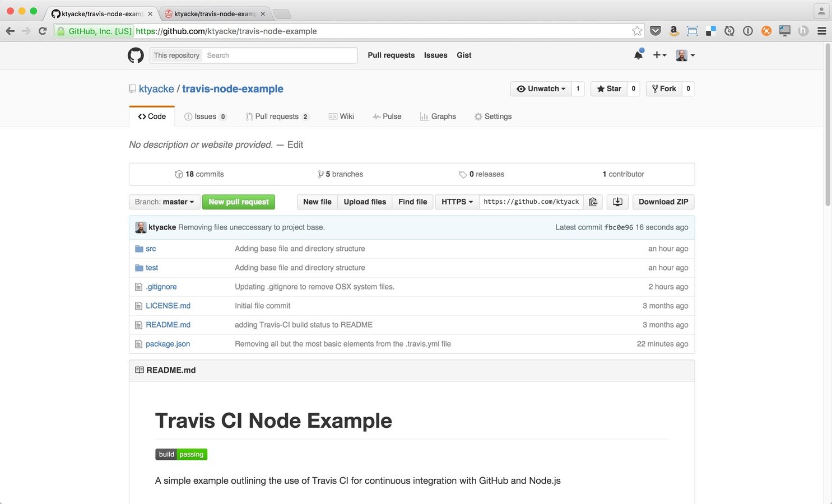832x504 pixels.
Task: Click the GitHub Octocat logo
Action: click(x=136, y=55)
